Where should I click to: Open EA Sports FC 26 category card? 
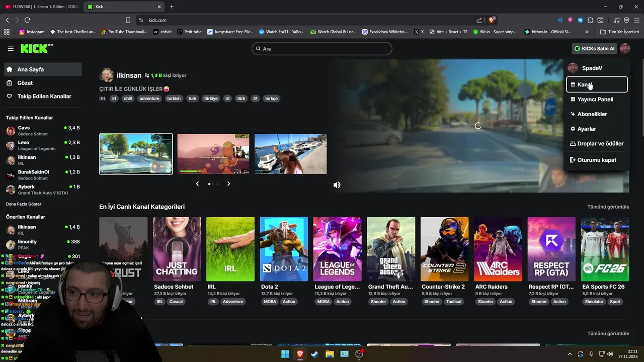(x=605, y=249)
